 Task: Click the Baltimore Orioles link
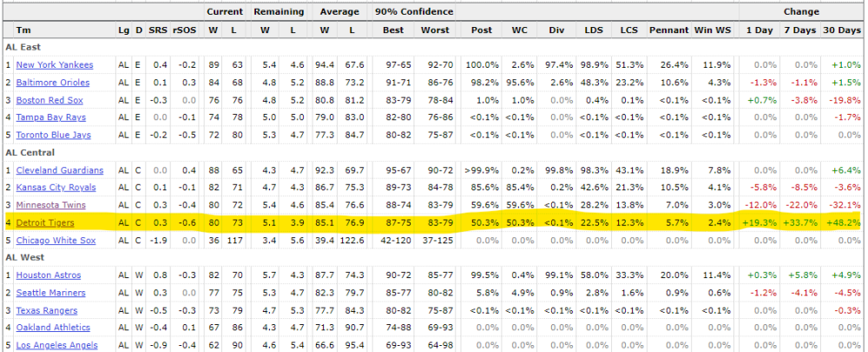pyautogui.click(x=52, y=83)
